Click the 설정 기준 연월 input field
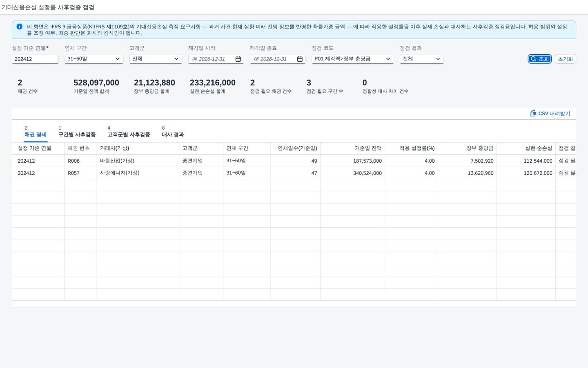588x368 pixels. point(35,59)
